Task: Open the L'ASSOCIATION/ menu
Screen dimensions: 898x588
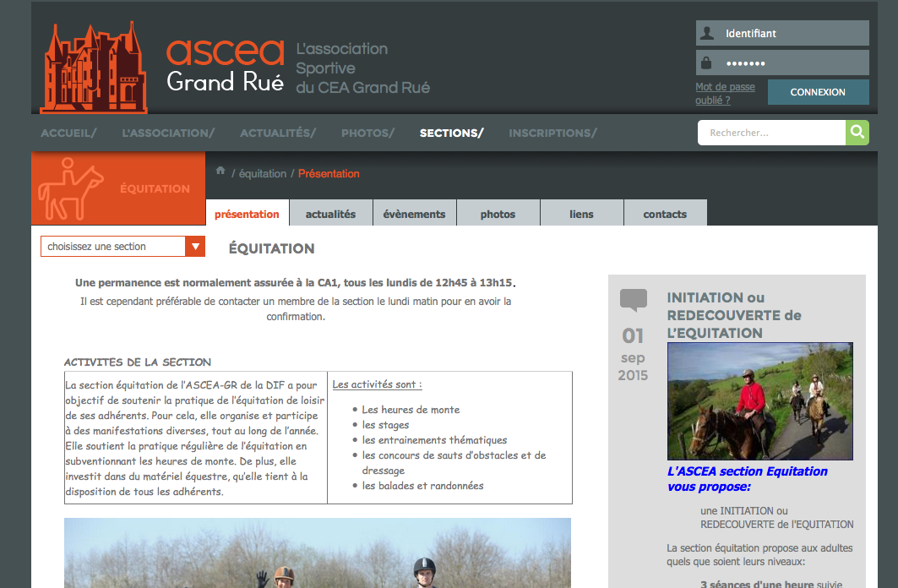Action: tap(168, 133)
